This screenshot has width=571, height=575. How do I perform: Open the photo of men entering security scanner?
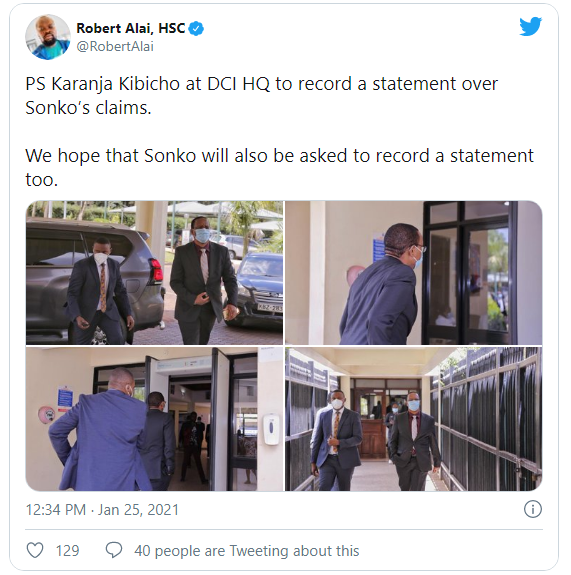tap(154, 419)
